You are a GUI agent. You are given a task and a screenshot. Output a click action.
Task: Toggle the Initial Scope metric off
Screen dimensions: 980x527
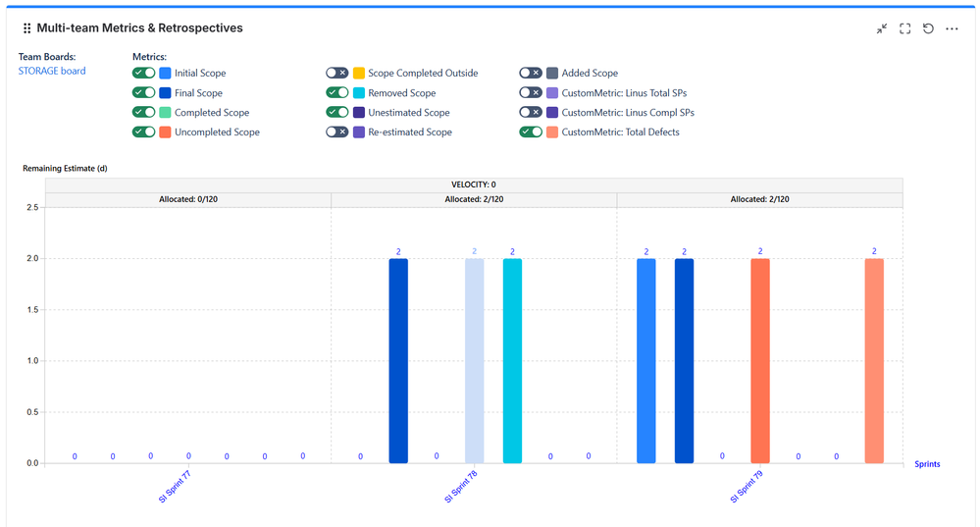[x=144, y=74]
